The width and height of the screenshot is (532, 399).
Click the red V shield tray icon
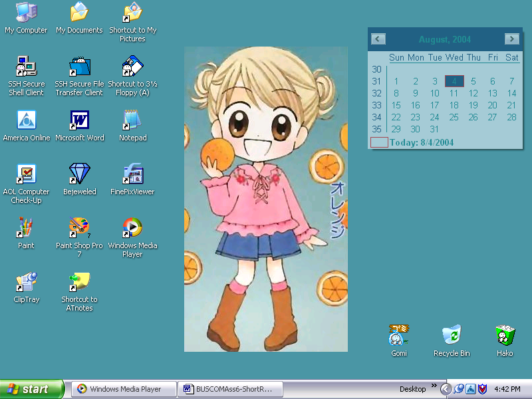pyautogui.click(x=482, y=389)
